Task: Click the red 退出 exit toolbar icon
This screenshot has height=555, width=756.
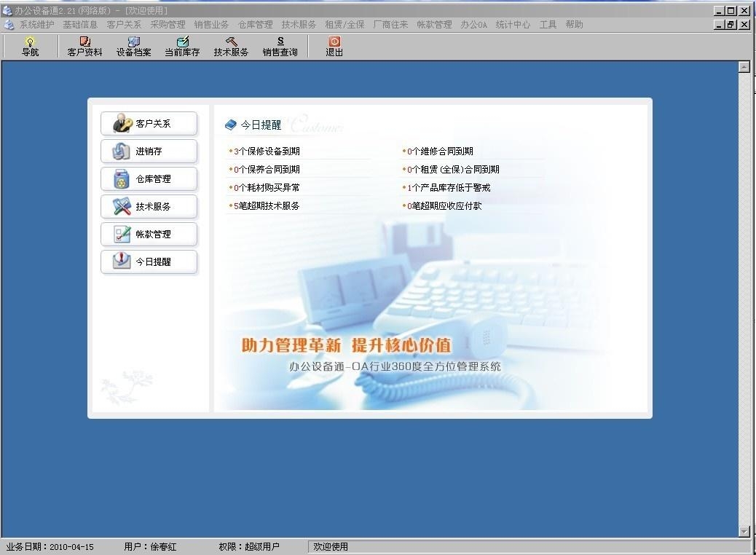Action: tap(334, 47)
